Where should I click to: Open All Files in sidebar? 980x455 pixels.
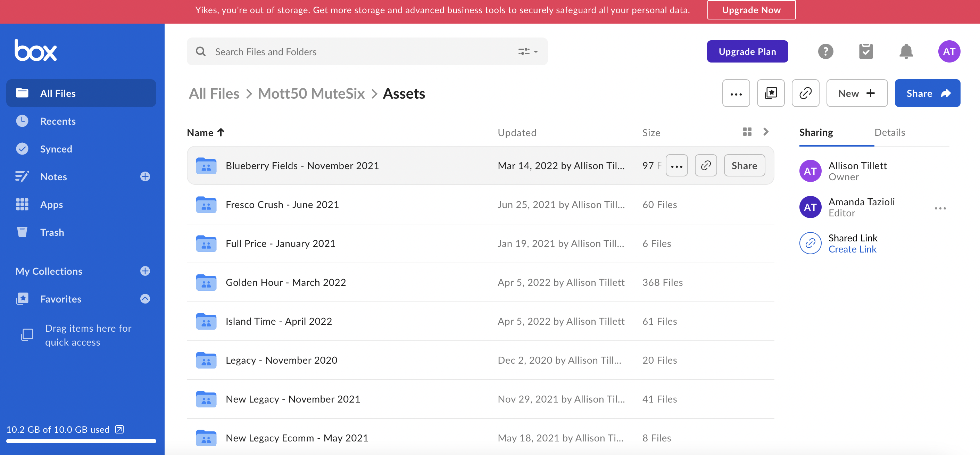click(x=81, y=93)
